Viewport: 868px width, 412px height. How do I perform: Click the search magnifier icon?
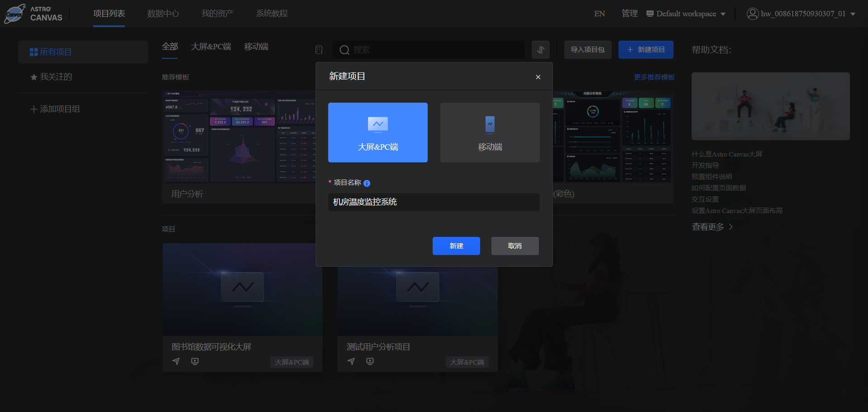(x=344, y=50)
